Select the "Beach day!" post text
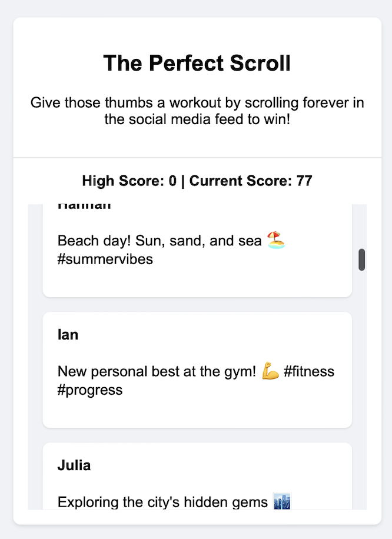Image resolution: width=392 pixels, height=539 pixels. (x=159, y=241)
